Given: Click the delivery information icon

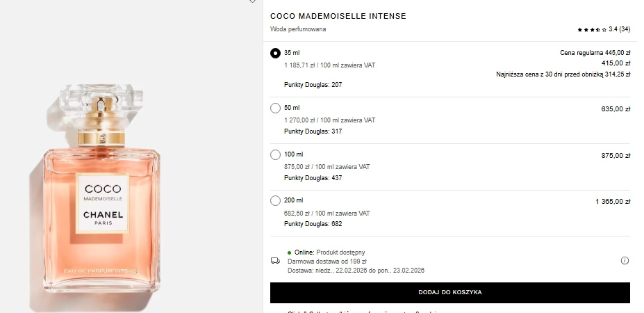Looking at the screenshot, I should coord(625,261).
